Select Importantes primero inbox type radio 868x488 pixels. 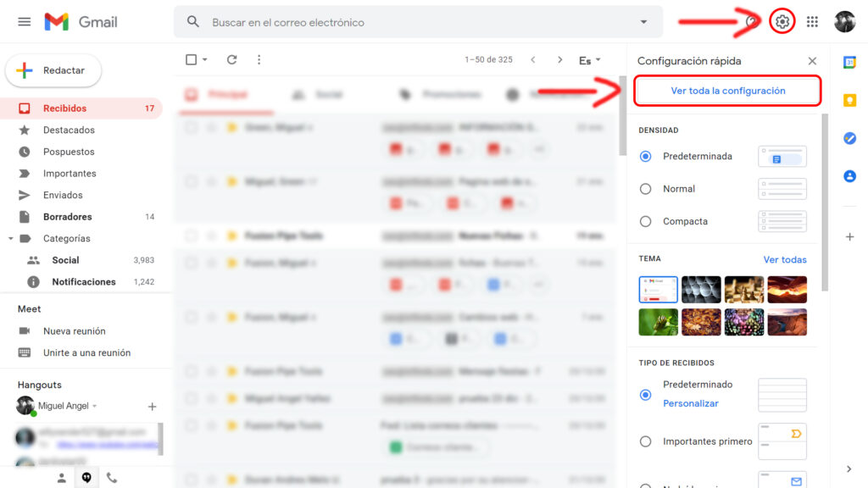click(645, 441)
